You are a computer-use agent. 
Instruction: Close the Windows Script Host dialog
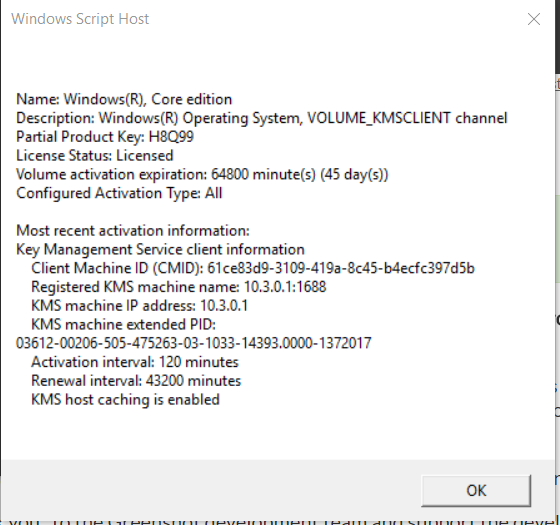pyautogui.click(x=534, y=19)
